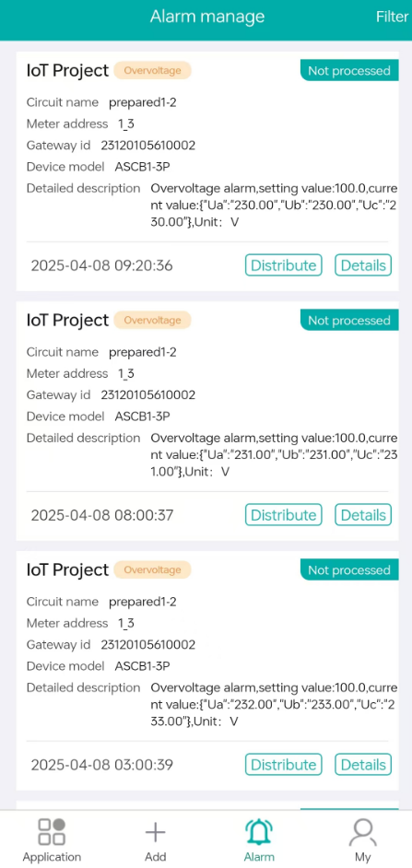Select the Alarm bell icon

pos(259,832)
